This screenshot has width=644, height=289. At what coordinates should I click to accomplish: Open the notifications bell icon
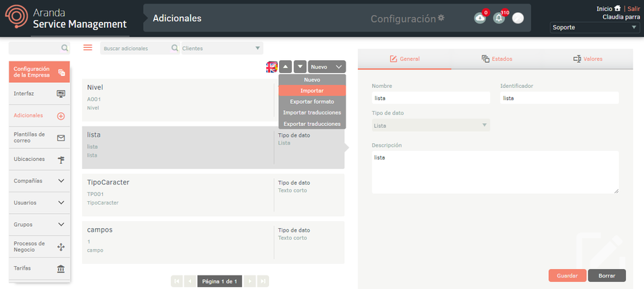click(499, 19)
